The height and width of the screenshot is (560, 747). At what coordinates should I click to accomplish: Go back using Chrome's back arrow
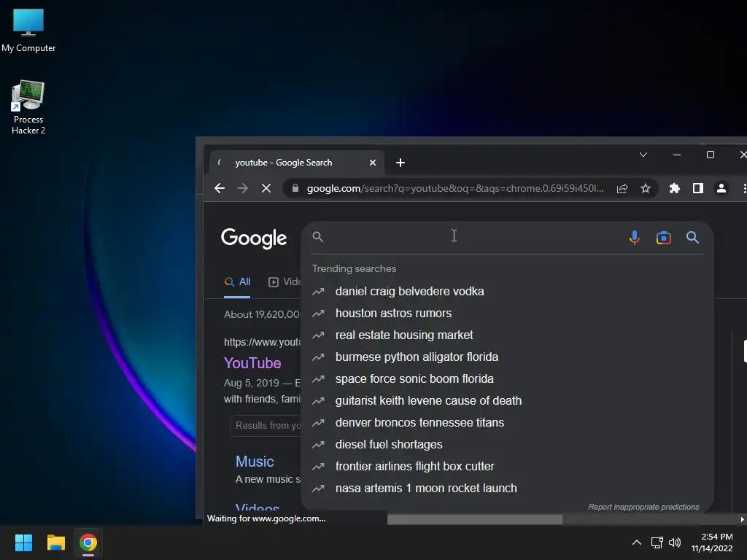coord(219,189)
